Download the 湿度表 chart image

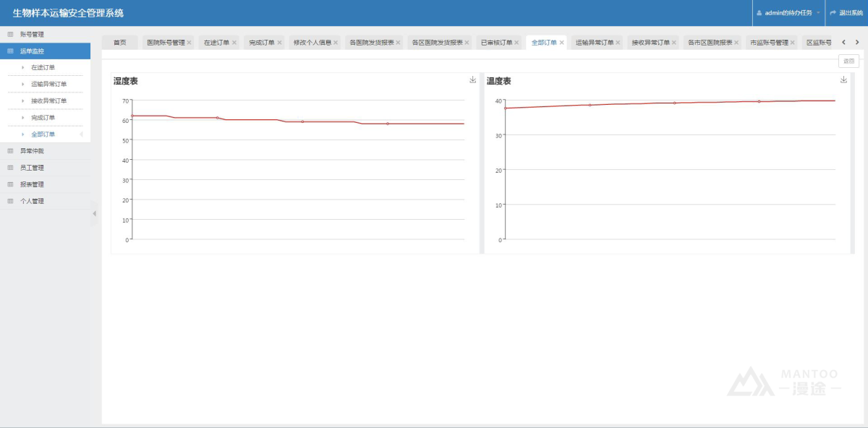point(473,80)
